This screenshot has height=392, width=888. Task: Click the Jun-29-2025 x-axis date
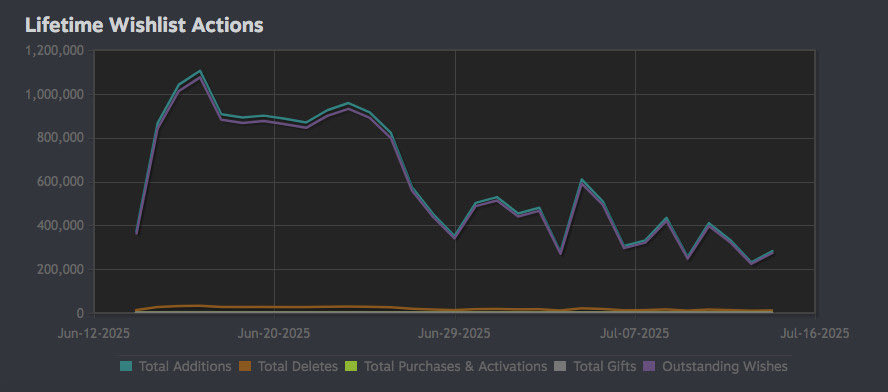click(x=454, y=333)
